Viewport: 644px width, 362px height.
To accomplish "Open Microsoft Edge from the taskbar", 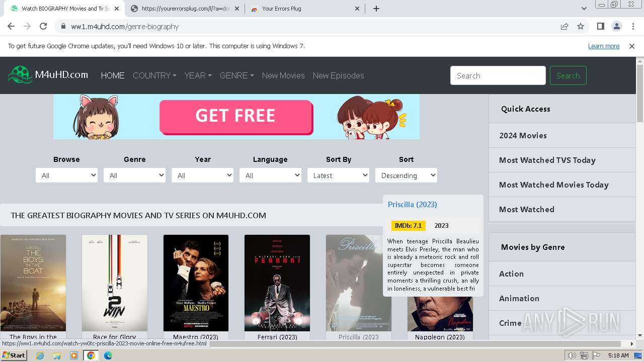I will (108, 355).
